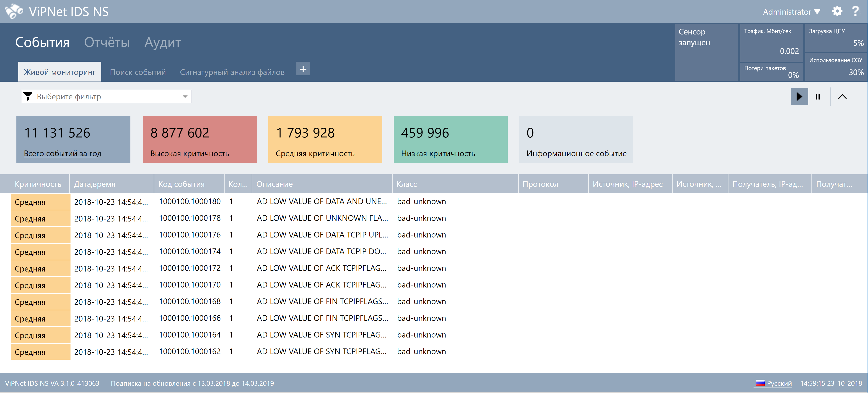
Task: Collapse the statistics panel chevron
Action: 842,97
